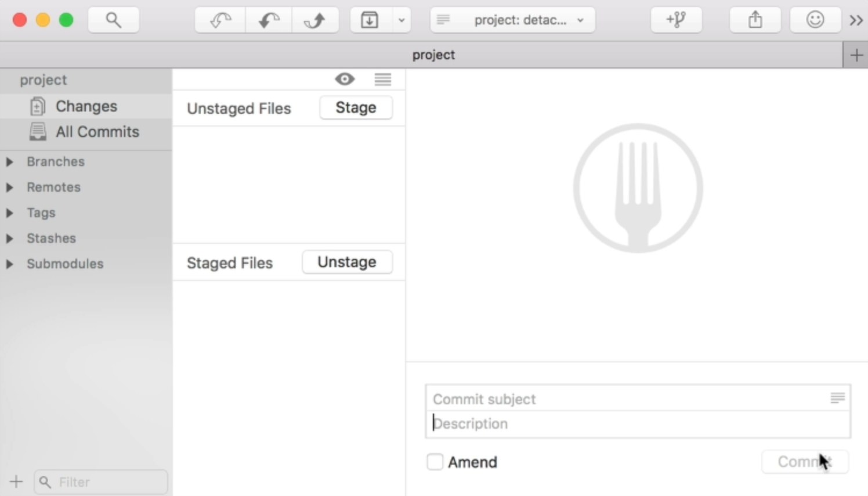The height and width of the screenshot is (496, 868).
Task: Expand the Stashes section
Action: pos(10,239)
